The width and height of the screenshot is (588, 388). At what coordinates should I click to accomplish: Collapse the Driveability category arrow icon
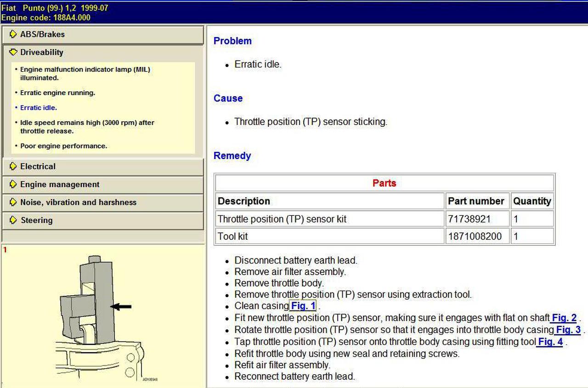point(13,52)
